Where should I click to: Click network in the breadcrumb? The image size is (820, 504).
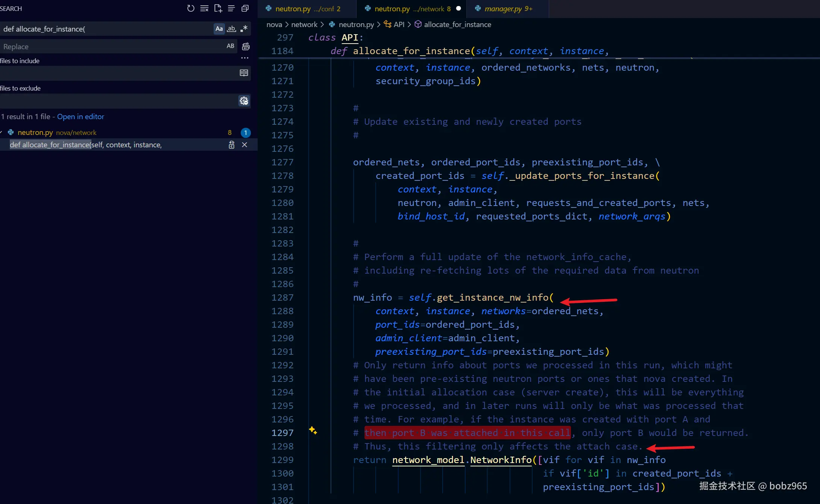(x=304, y=24)
